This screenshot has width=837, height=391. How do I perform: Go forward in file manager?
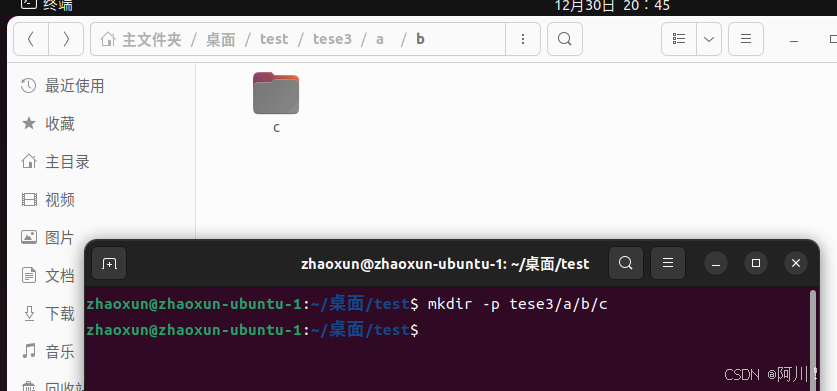coord(66,39)
